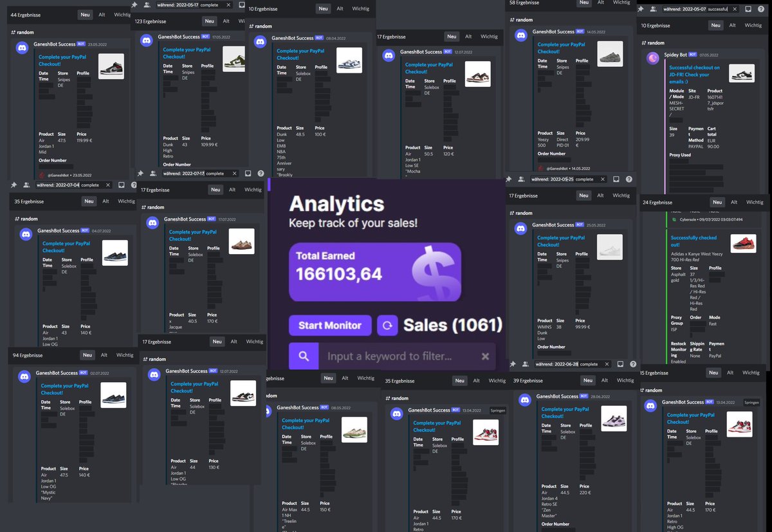This screenshot has height=532, width=772.
Task: Open the help icon beside 2022-05-25 search
Action: pos(629,179)
